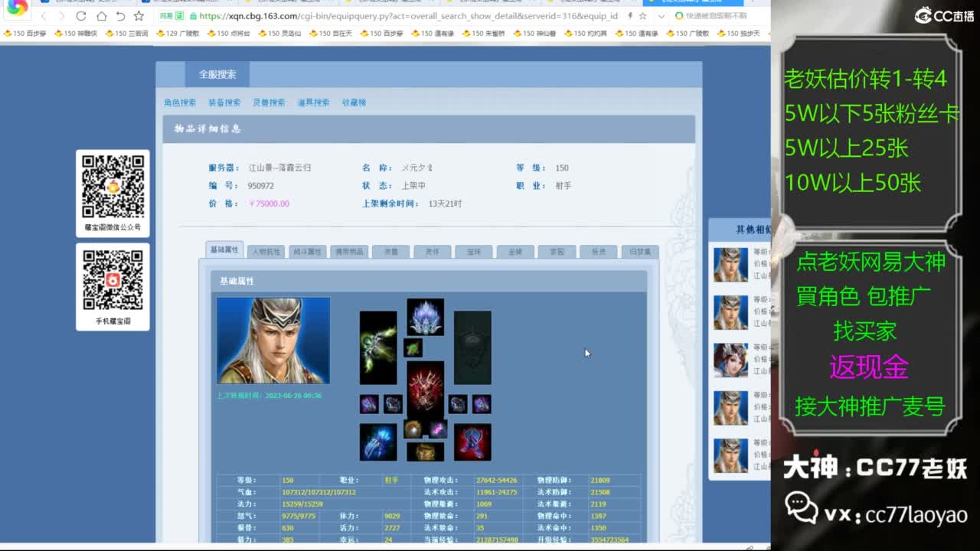980x551 pixels.
Task: Open the 灵兽搜索 link
Action: pos(269,103)
